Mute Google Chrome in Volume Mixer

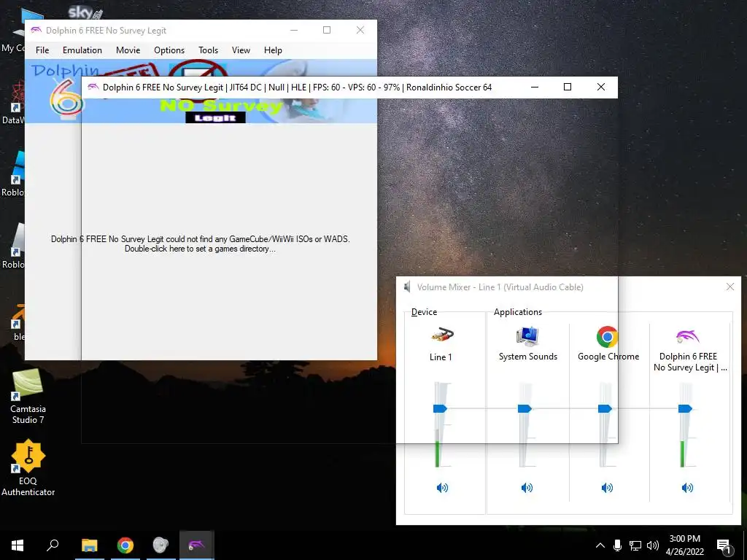(607, 488)
